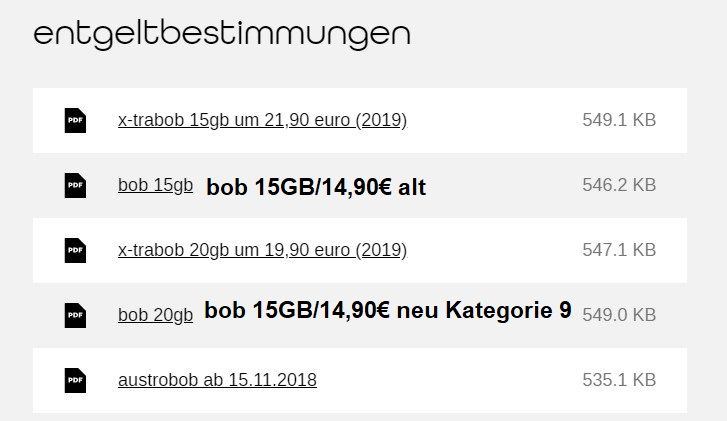Open the austrobob ab 15.11.2018 link

(217, 380)
